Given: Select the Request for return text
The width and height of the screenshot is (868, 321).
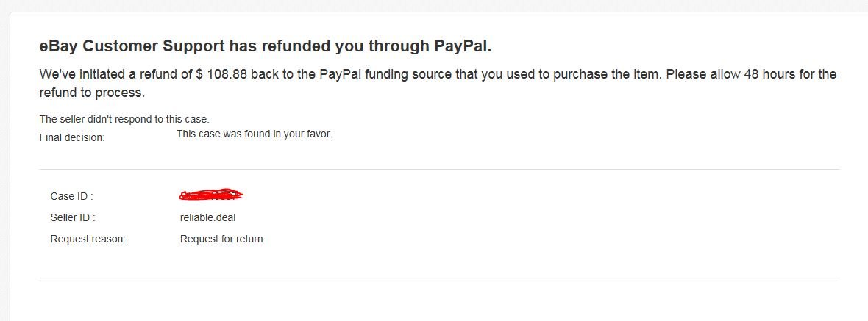Looking at the screenshot, I should 221,239.
